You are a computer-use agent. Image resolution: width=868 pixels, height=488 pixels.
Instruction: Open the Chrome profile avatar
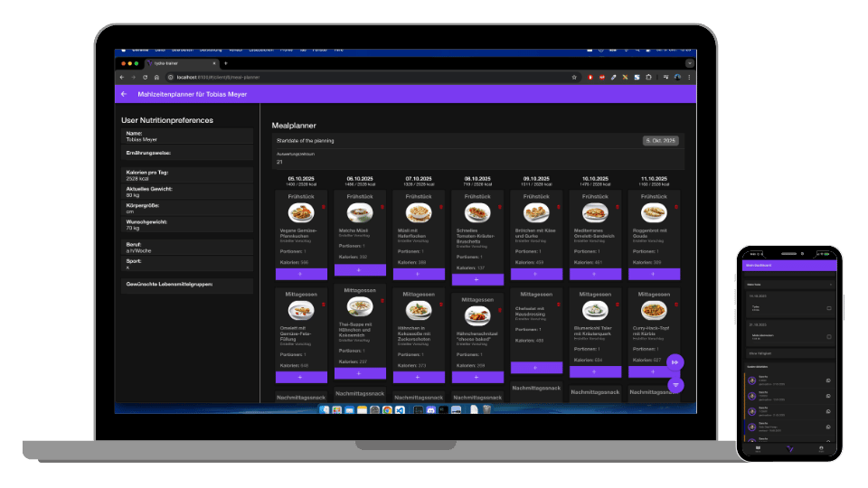point(677,78)
